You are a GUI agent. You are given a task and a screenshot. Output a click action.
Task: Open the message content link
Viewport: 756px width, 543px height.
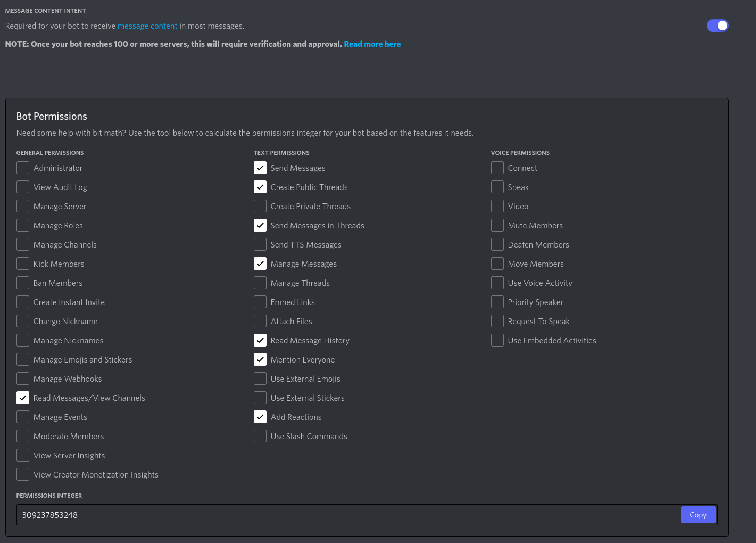pyautogui.click(x=147, y=26)
